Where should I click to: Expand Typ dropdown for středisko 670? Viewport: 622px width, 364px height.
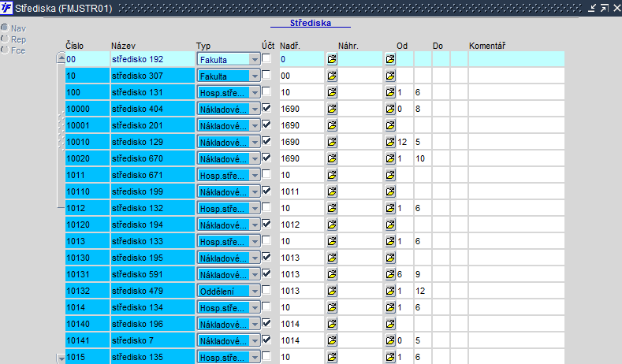pos(255,159)
